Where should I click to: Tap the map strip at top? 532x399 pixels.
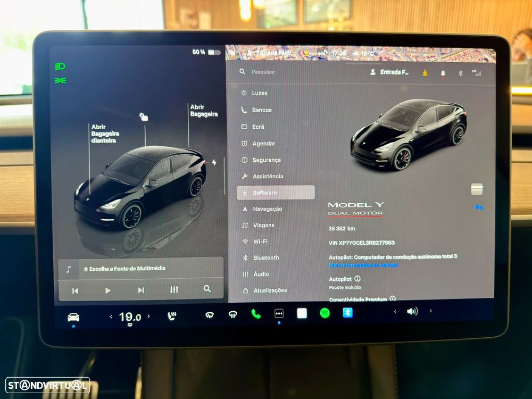360,53
